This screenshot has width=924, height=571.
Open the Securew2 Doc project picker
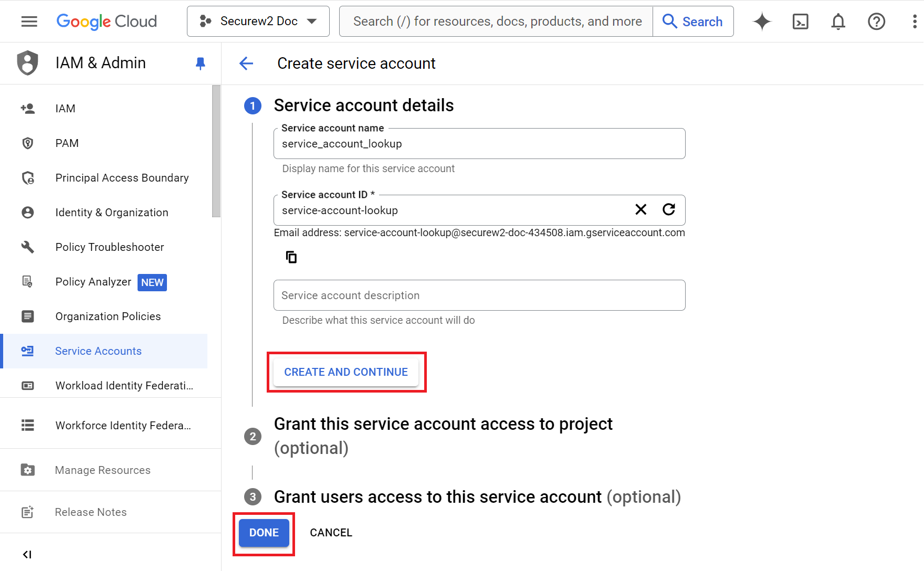click(x=258, y=22)
